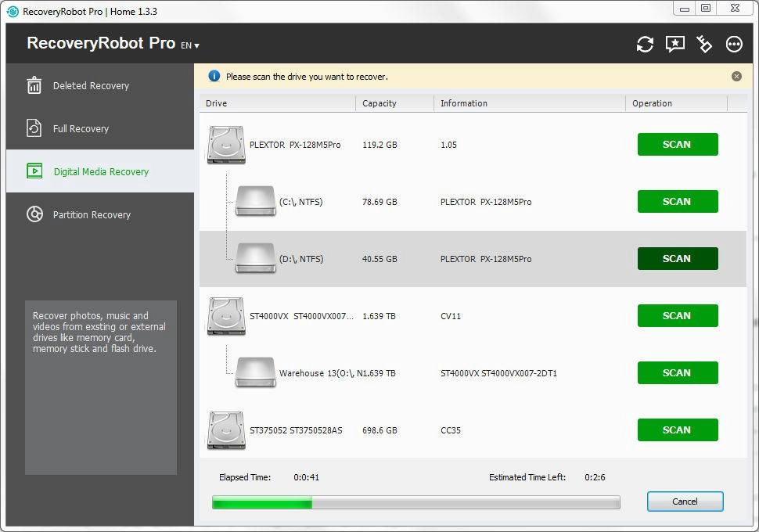Switch to Deleted Recovery mode
The height and width of the screenshot is (532, 759).
tap(99, 85)
